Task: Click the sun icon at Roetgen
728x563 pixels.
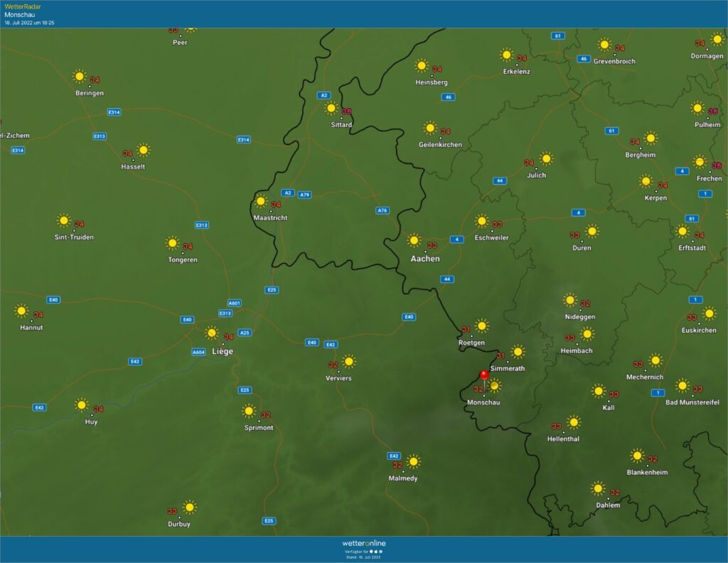Action: pyautogui.click(x=482, y=326)
